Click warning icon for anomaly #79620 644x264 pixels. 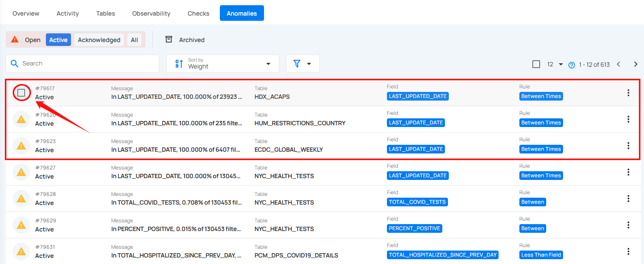pyautogui.click(x=21, y=119)
